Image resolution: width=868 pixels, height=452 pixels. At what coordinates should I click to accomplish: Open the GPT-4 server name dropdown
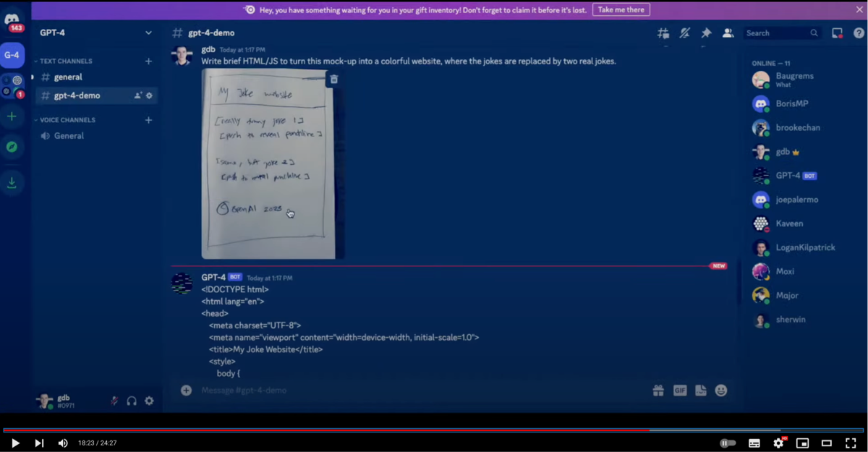(95, 33)
